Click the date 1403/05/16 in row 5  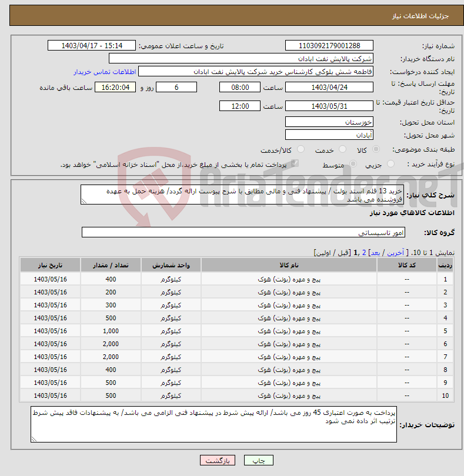50,331
